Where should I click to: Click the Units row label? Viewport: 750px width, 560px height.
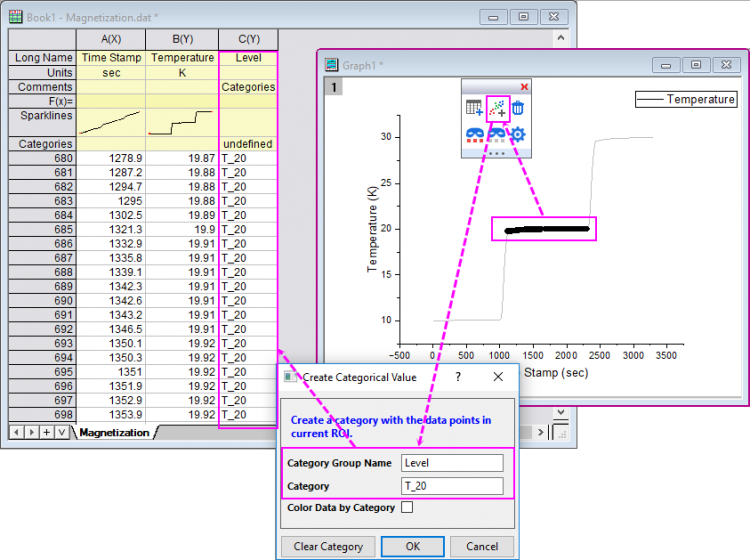[43, 73]
